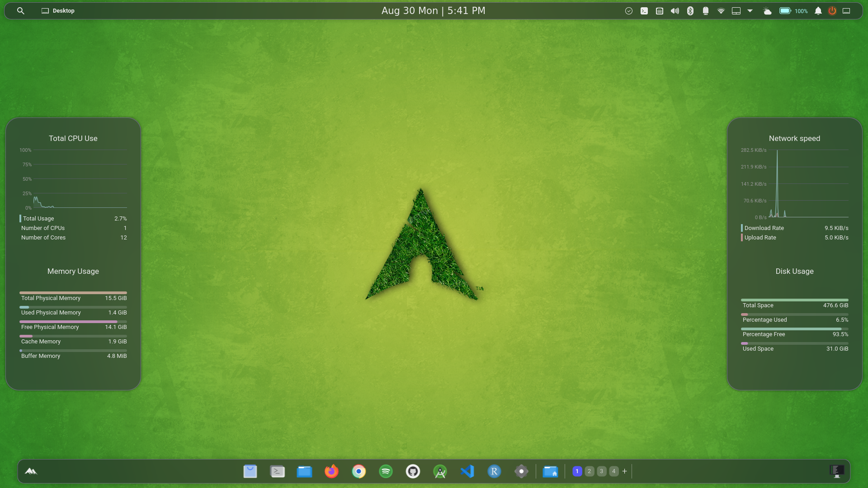Click the show desktop icon in top panel

[x=846, y=11]
